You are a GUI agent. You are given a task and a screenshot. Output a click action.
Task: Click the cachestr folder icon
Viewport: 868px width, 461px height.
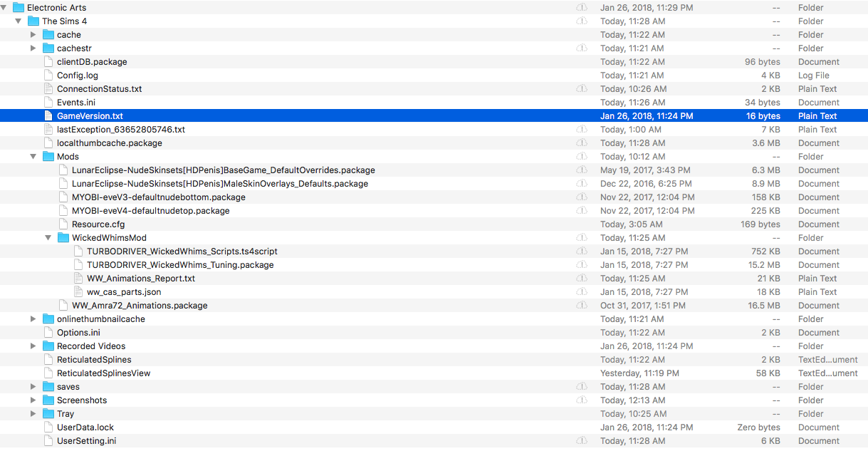click(48, 48)
